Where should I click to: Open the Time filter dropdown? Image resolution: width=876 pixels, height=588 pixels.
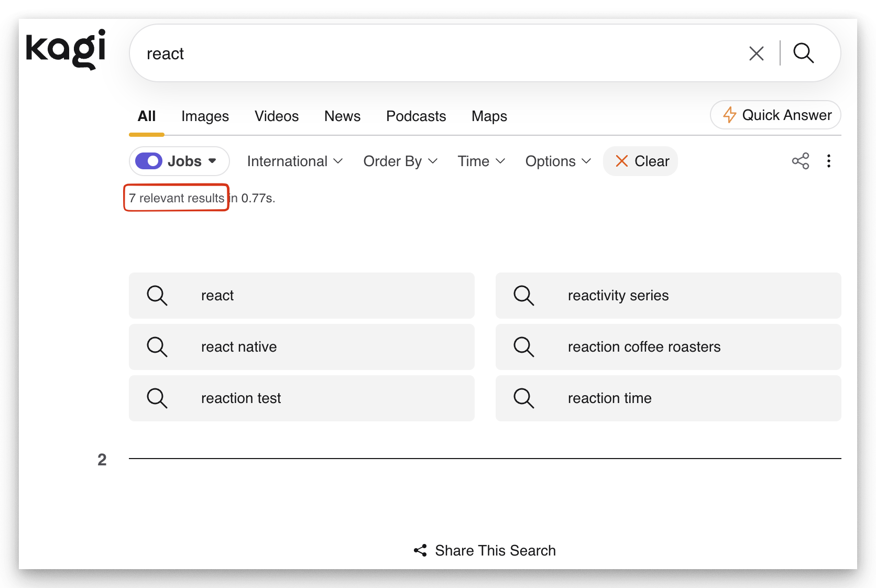[481, 161]
